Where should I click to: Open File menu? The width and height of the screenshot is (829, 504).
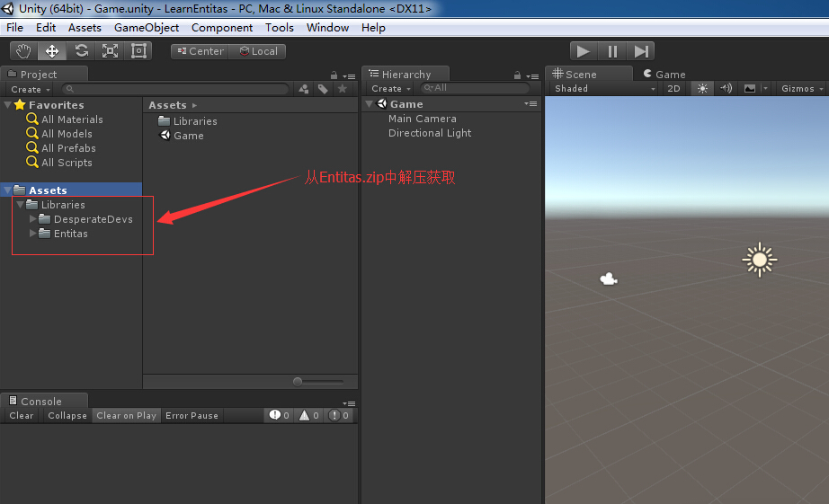(x=14, y=28)
